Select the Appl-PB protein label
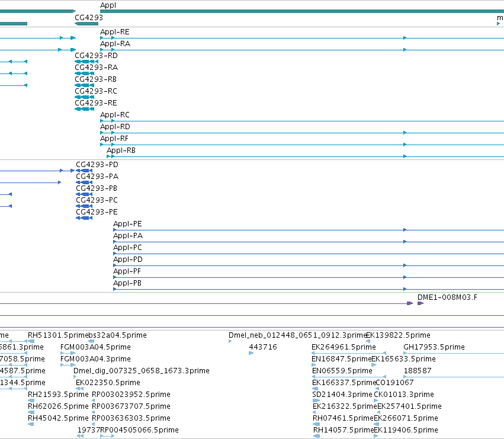This screenshot has height=439, width=504. tap(127, 284)
